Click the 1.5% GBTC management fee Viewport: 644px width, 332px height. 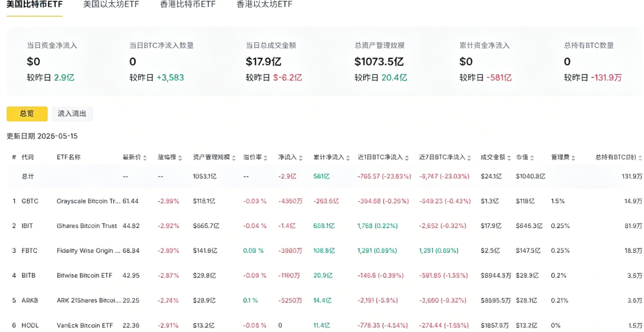pyautogui.click(x=558, y=201)
